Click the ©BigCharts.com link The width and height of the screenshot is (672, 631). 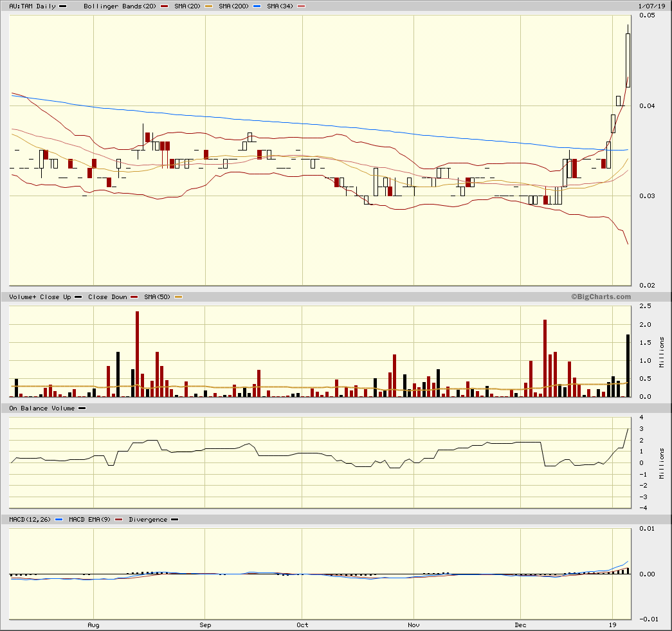[601, 297]
